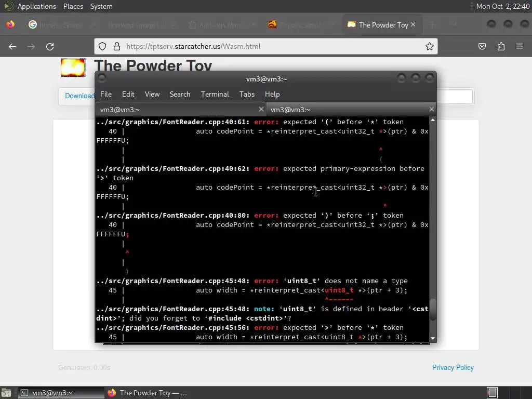
Task: Open the terminal View menu
Action: pos(152,95)
